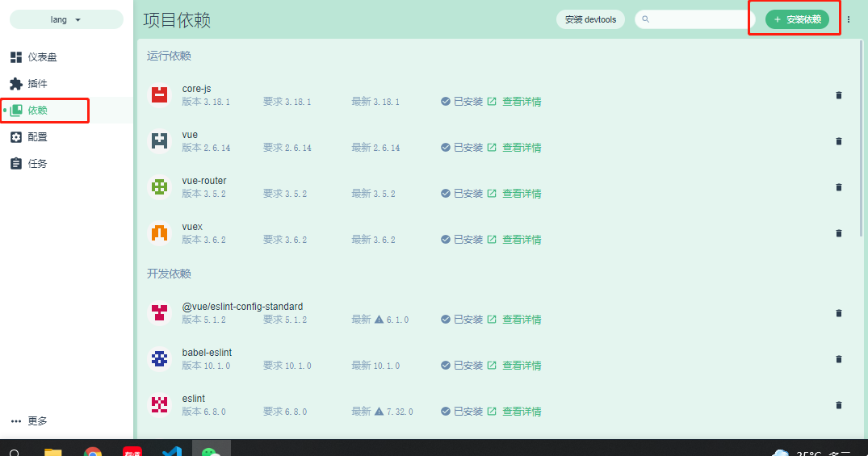Open 查看详情 for core-js
Image resolution: width=868 pixels, height=456 pixels.
(514, 102)
